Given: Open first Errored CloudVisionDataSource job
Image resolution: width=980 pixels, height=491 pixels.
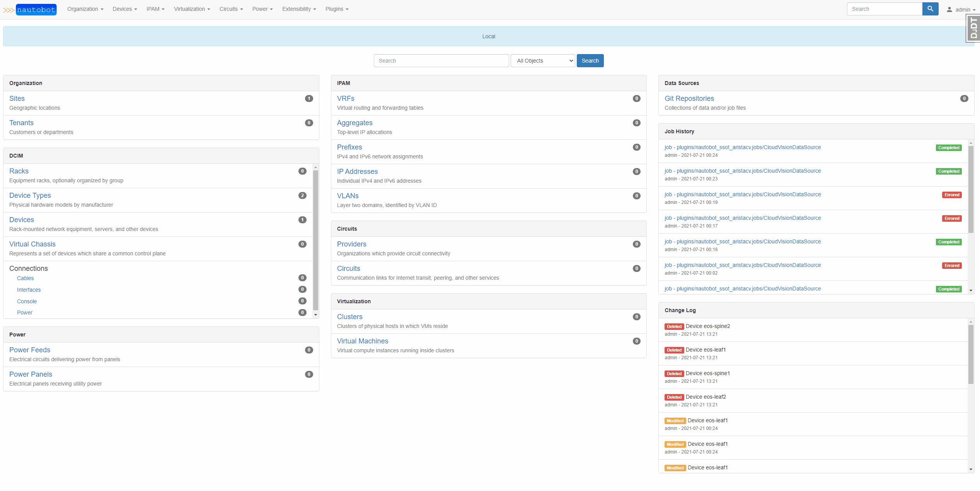Looking at the screenshot, I should tap(742, 194).
